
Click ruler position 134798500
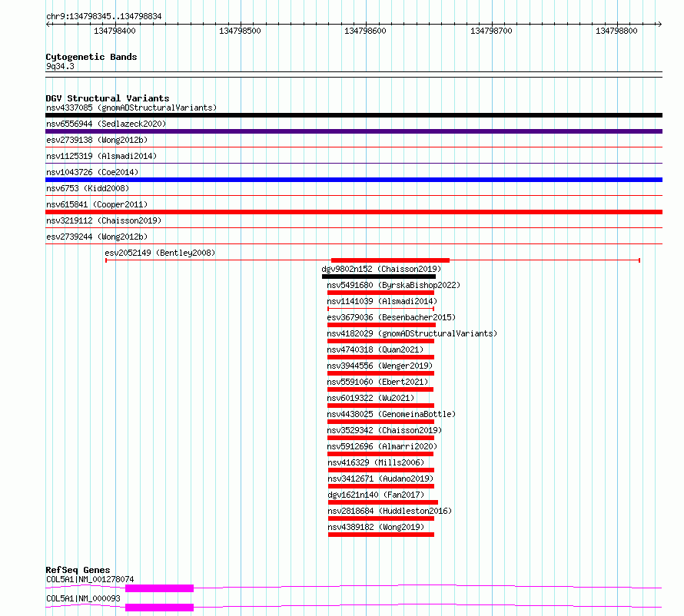pyautogui.click(x=240, y=31)
